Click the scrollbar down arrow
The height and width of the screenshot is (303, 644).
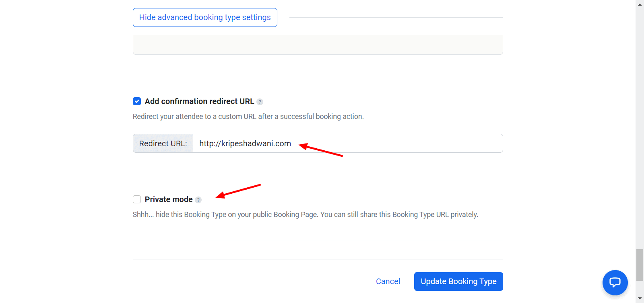tap(640, 299)
